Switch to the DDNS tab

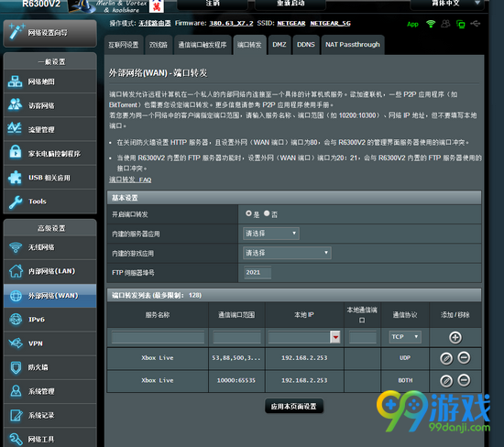[306, 45]
